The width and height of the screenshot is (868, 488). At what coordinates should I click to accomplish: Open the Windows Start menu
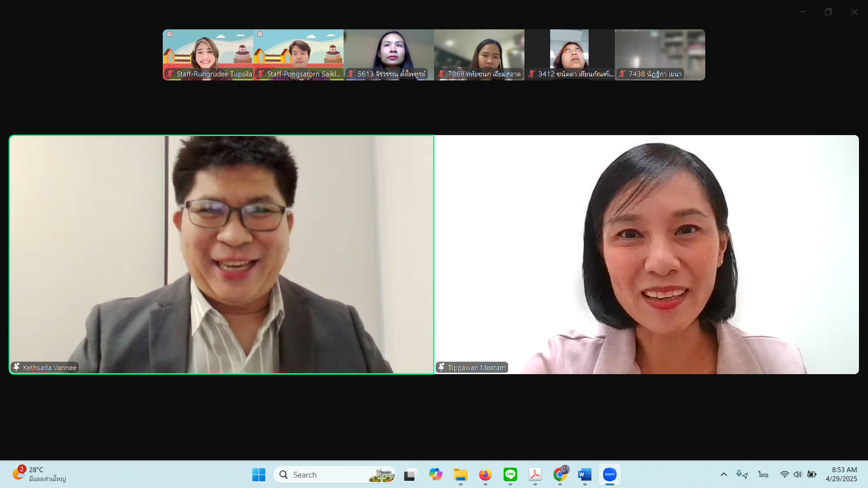[259, 474]
